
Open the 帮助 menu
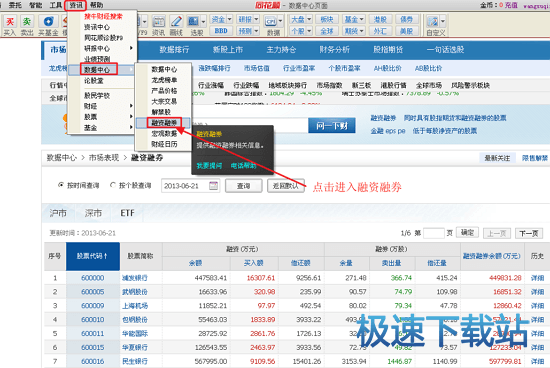[x=96, y=5]
